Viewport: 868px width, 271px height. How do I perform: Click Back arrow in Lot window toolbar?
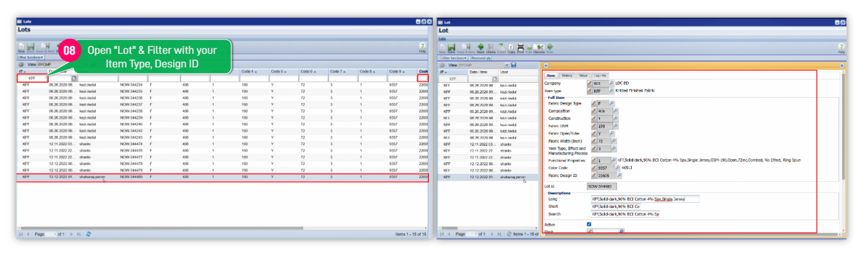click(480, 48)
